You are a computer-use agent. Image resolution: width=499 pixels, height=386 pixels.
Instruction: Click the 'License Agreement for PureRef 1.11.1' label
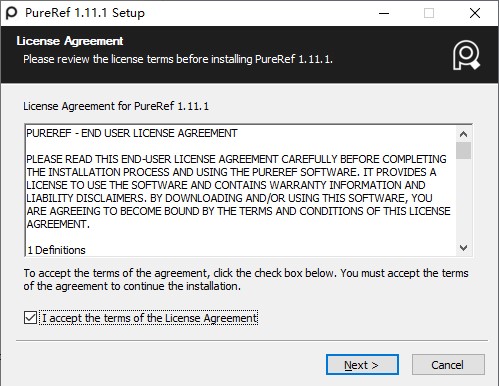(x=116, y=106)
